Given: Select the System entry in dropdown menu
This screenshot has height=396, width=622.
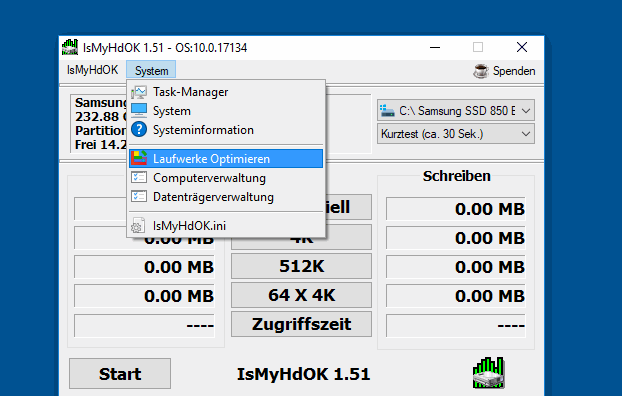Looking at the screenshot, I should tap(226, 111).
